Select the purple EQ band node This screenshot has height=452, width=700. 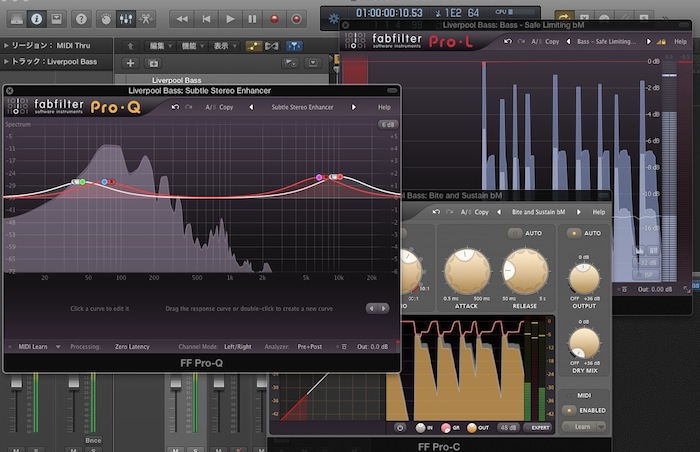319,177
